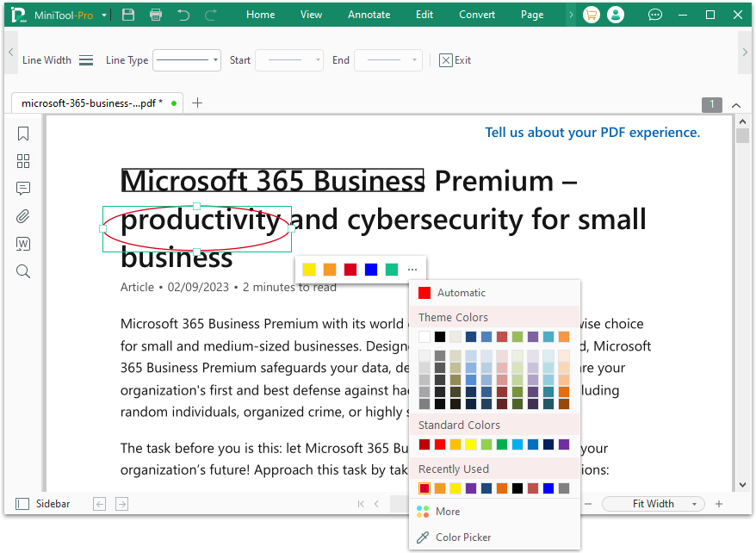Open the shopping cart icon
756x553 pixels.
591,15
